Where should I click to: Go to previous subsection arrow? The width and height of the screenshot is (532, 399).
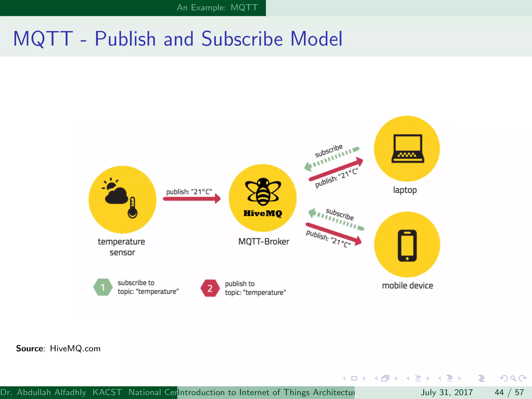coord(408,378)
